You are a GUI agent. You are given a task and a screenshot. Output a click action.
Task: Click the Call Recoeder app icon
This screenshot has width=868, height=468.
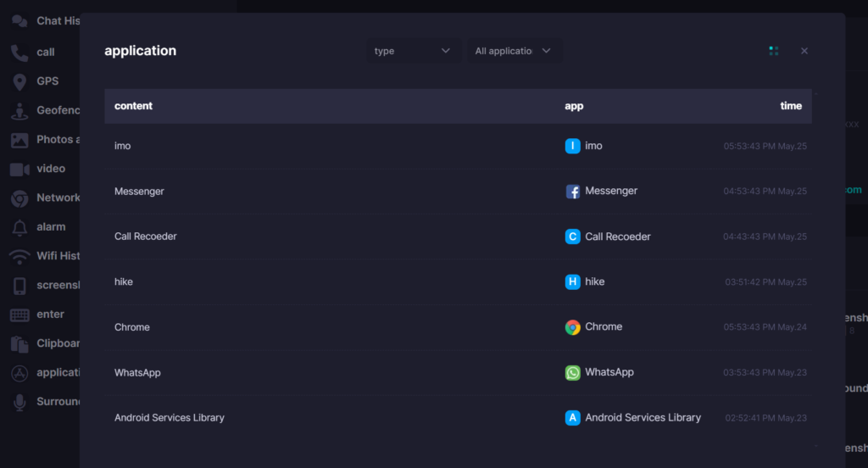[x=572, y=237]
